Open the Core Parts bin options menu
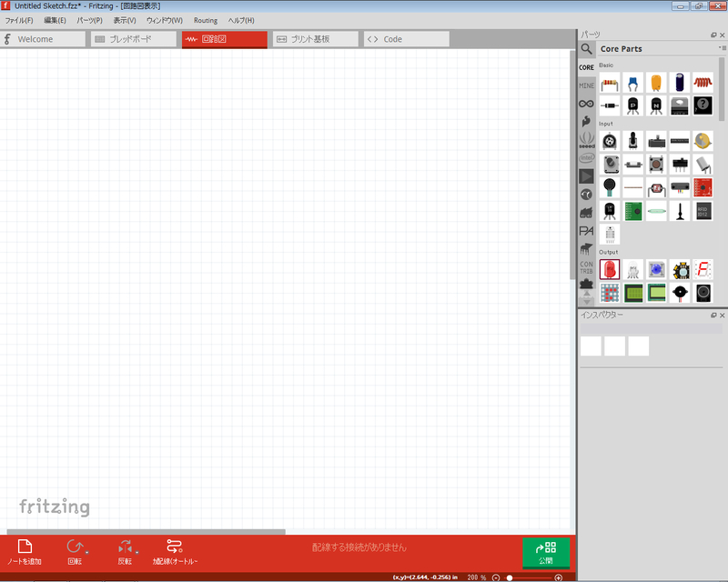 click(x=722, y=48)
